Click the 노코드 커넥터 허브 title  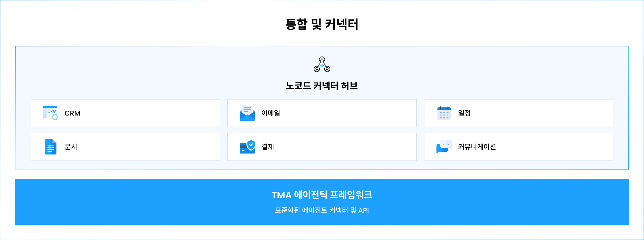[x=322, y=86]
